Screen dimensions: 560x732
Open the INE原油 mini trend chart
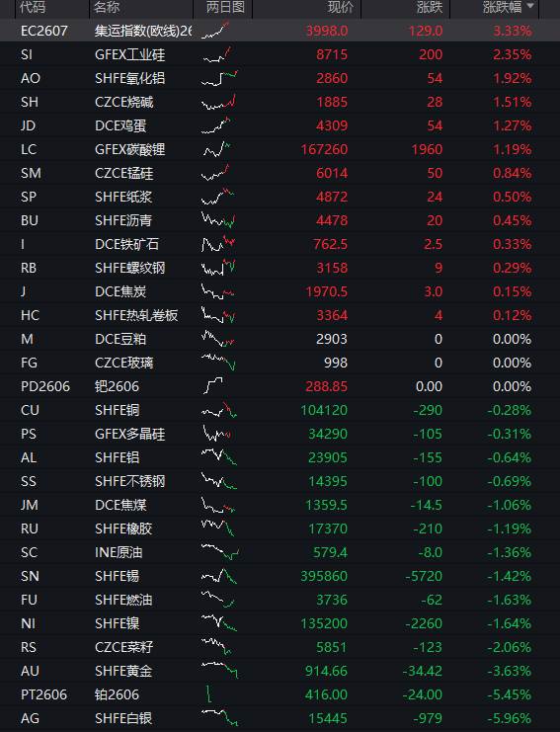point(220,552)
